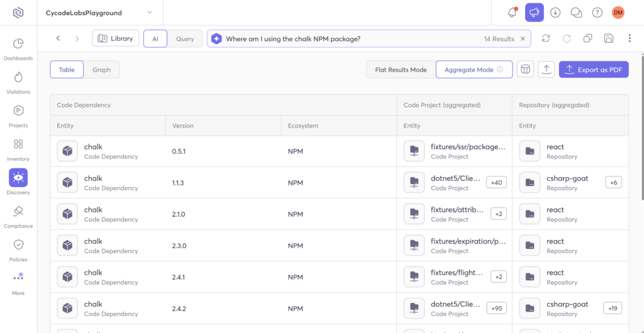Go to Projects in sidebar
This screenshot has width=644, height=333.
tap(18, 116)
